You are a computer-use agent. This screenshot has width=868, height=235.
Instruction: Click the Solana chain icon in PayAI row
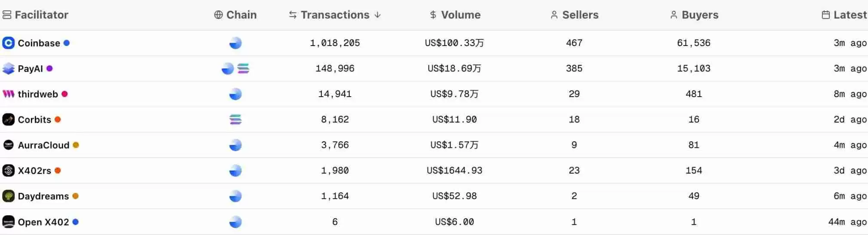(x=243, y=69)
